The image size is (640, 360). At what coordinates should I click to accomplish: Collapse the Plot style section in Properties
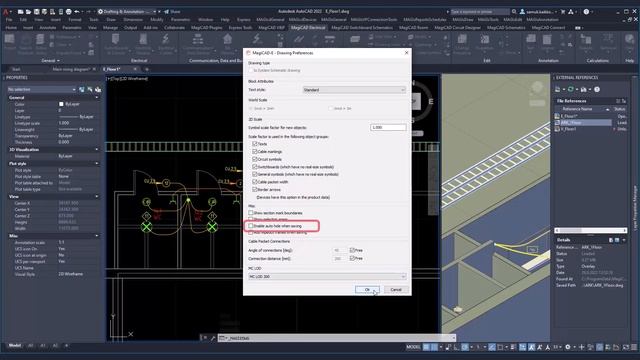pyautogui.click(x=97, y=163)
